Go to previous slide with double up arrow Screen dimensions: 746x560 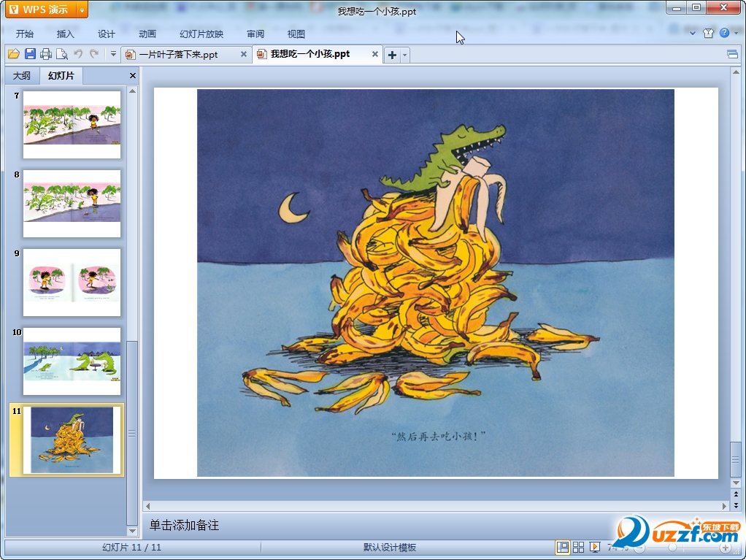coord(736,494)
